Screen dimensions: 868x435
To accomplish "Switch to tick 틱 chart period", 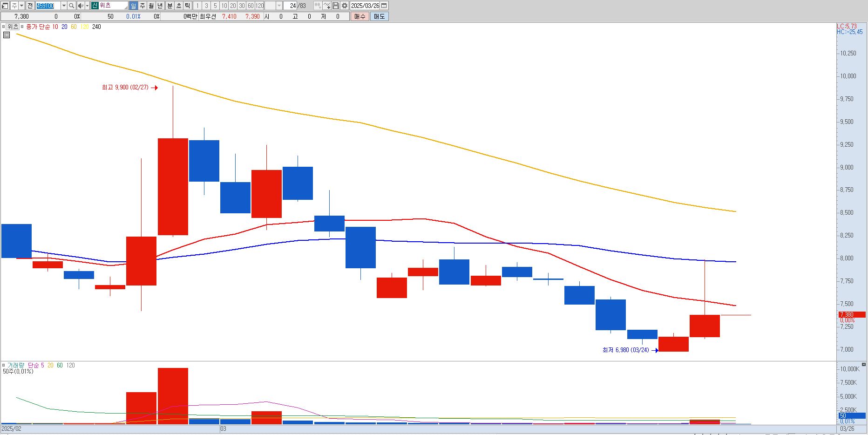I will pos(187,6).
